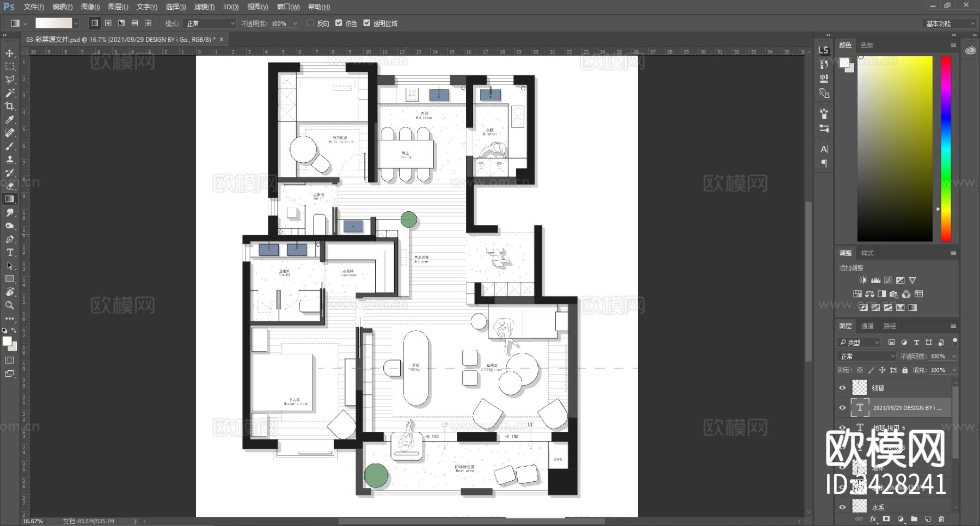Select the Path Selection arrow tool

10,266
